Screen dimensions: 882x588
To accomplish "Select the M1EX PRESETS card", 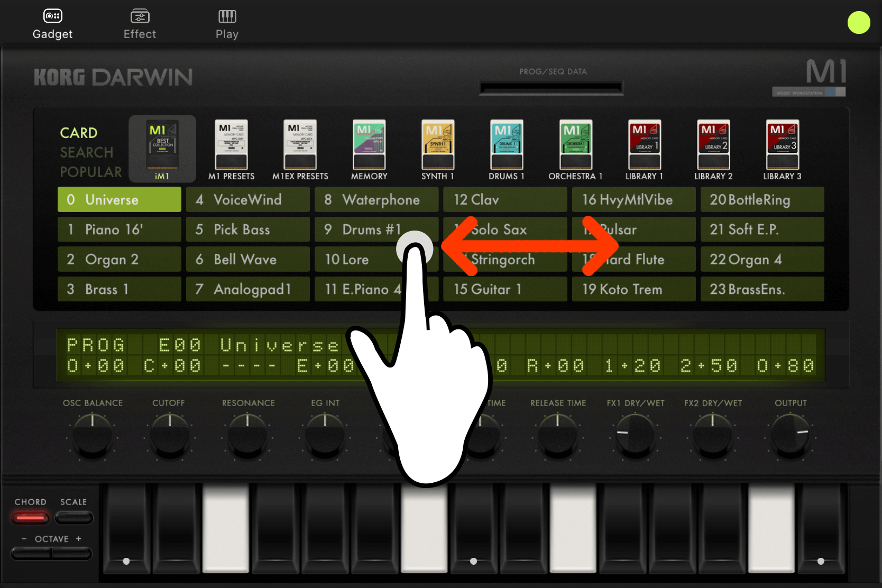I will (x=300, y=150).
